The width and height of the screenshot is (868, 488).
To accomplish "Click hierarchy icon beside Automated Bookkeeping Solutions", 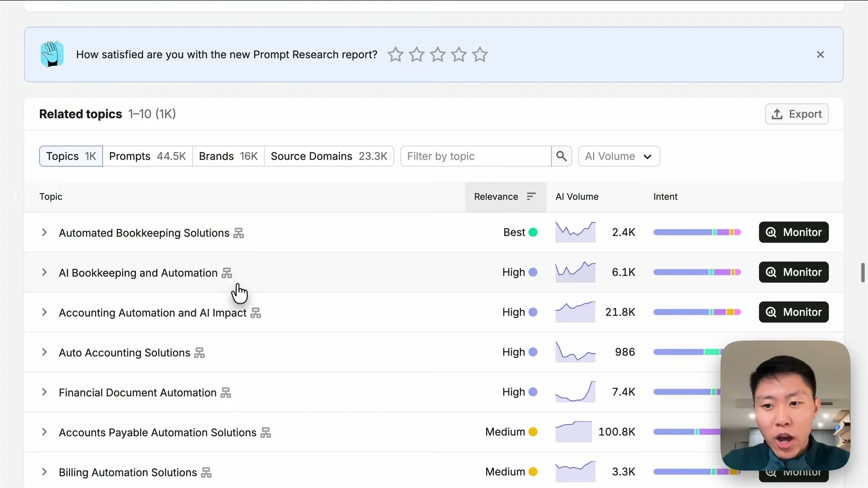I will pyautogui.click(x=239, y=233).
